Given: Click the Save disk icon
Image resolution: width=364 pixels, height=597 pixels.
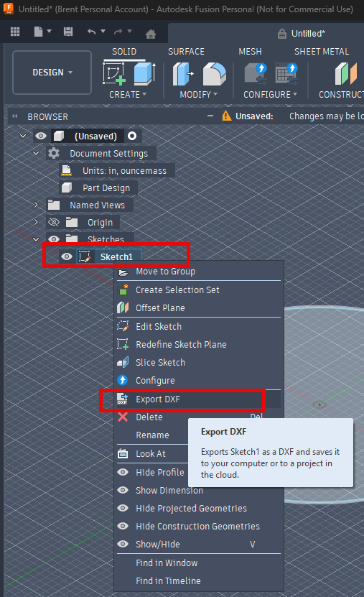Looking at the screenshot, I should 68,32.
